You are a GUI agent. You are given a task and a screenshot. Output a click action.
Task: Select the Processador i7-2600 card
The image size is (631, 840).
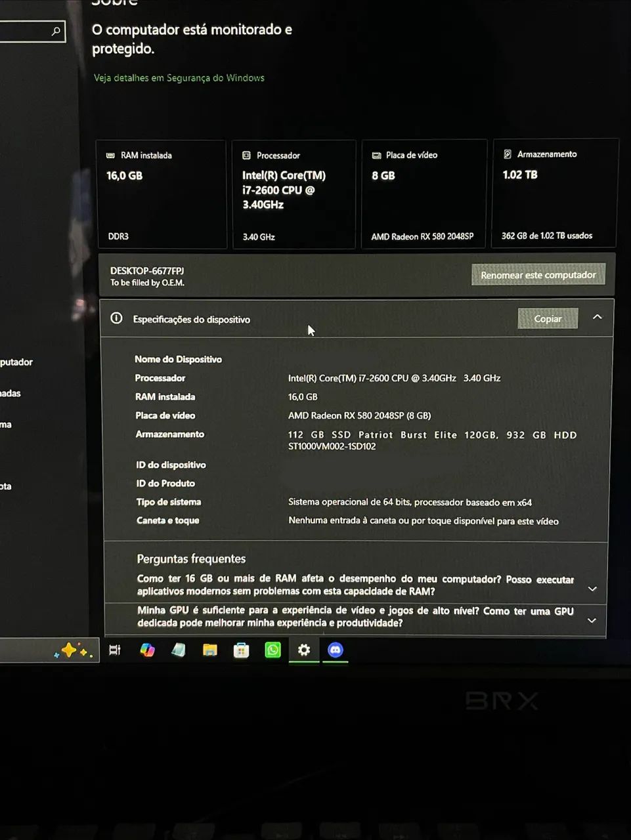294,194
